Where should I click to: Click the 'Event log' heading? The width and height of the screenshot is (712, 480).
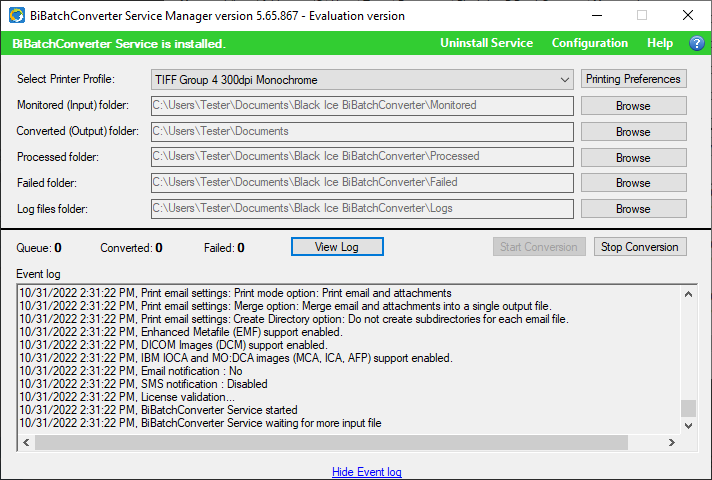point(38,274)
